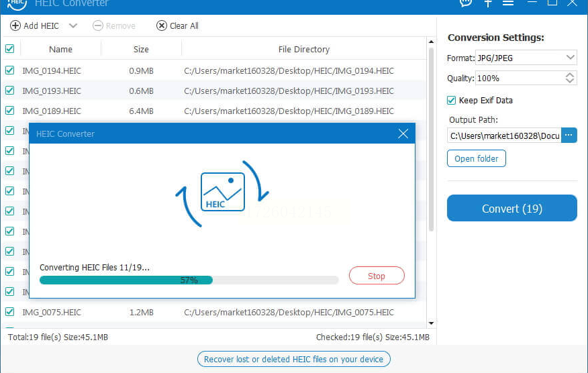
Task: Uncheck IMG_0194.HEIC checkbox
Action: (x=10, y=70)
